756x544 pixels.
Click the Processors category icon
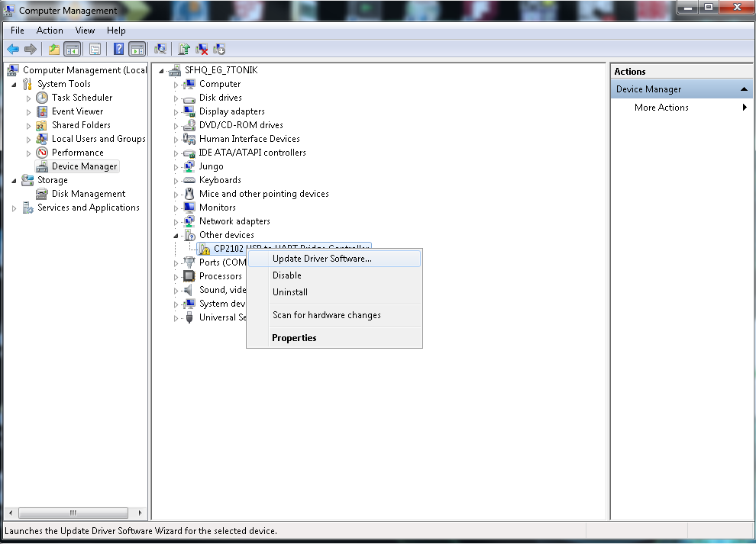pyautogui.click(x=189, y=276)
